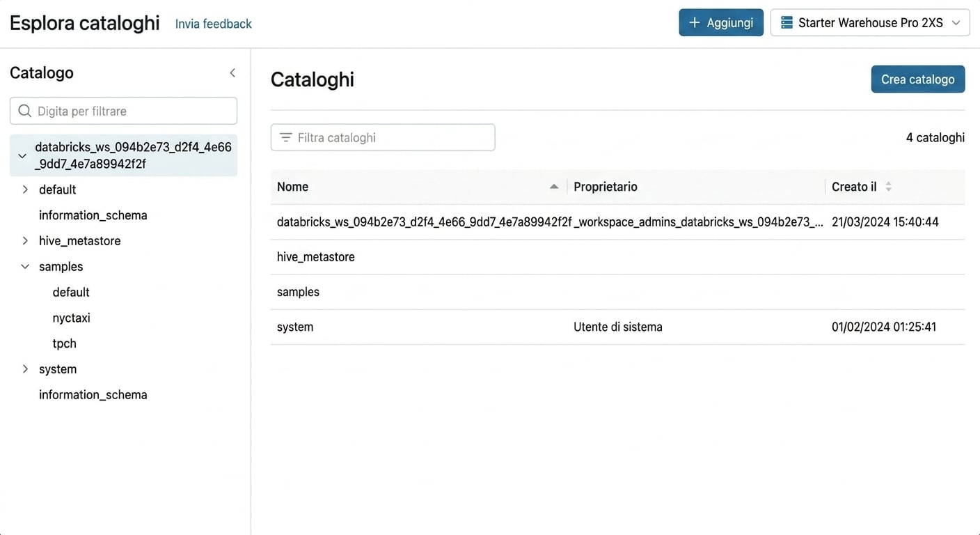
Task: Click the filter lines icon in Filtra cataloghi
Action: pyautogui.click(x=285, y=138)
